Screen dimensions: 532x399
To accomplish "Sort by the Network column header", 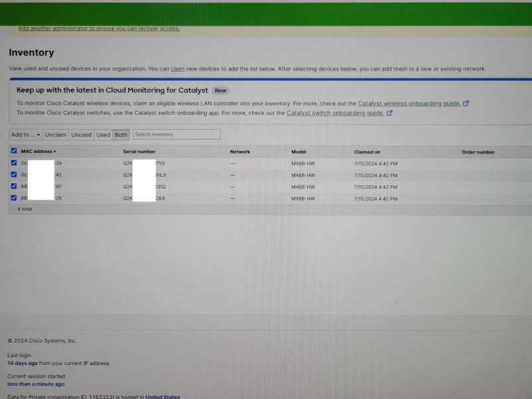I will [240, 152].
